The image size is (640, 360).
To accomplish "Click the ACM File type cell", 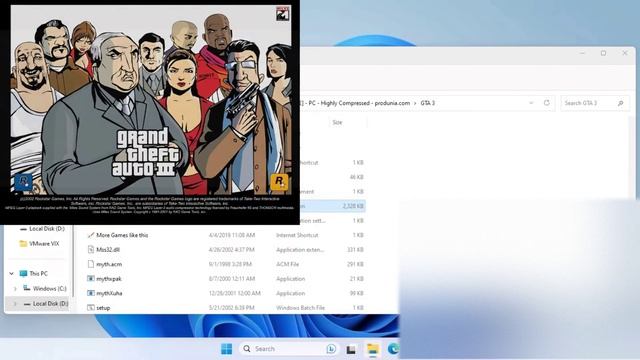I will coord(287,264).
